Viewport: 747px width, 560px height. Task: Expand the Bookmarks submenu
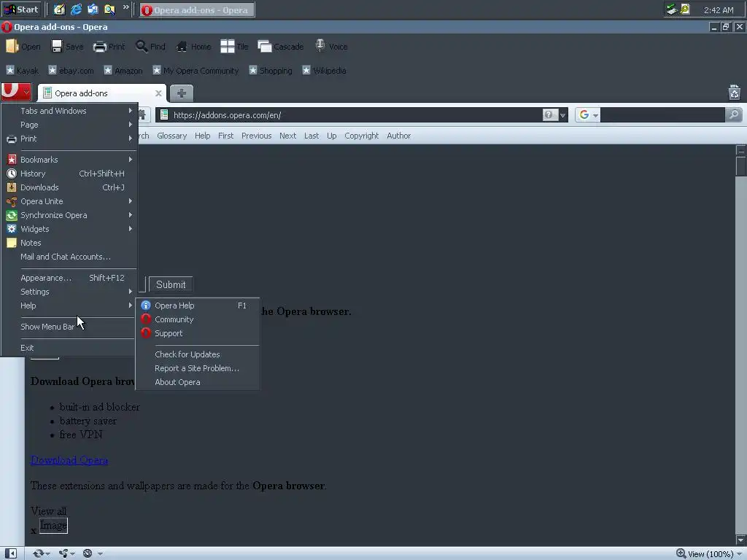point(69,160)
